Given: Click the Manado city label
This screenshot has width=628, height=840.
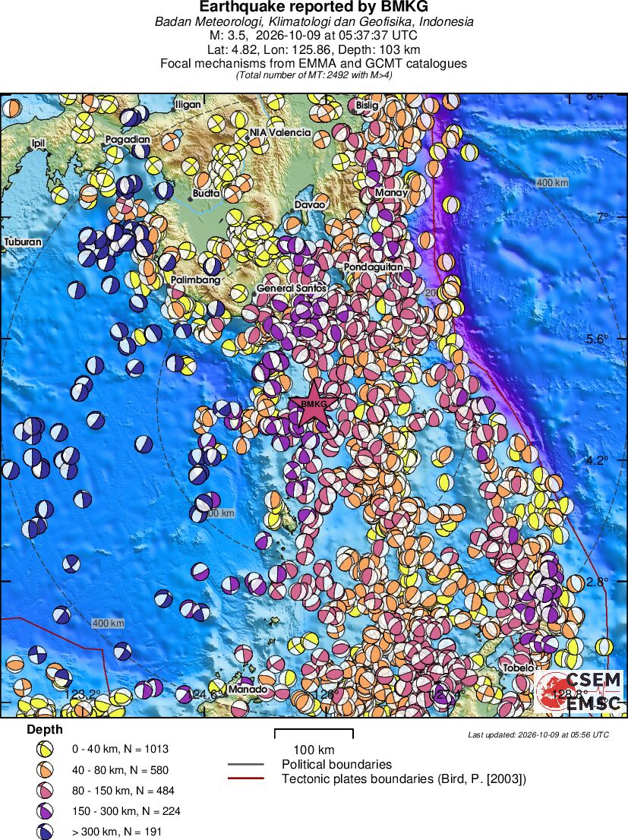Looking at the screenshot, I should point(248,690).
